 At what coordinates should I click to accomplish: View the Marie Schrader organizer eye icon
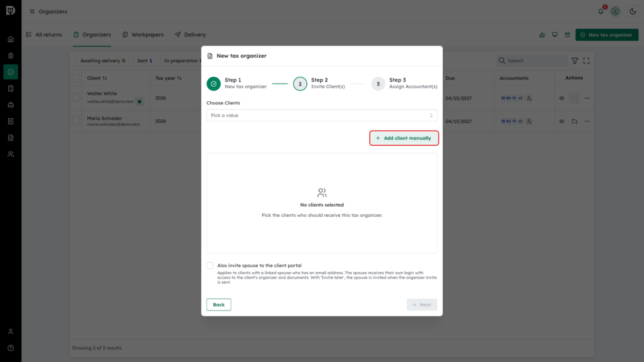pos(562,121)
